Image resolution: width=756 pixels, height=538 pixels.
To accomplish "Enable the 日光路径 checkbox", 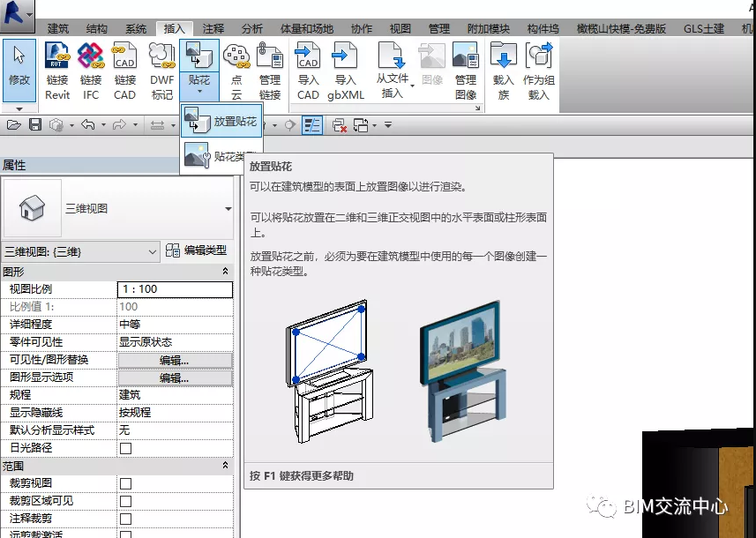I will click(125, 448).
